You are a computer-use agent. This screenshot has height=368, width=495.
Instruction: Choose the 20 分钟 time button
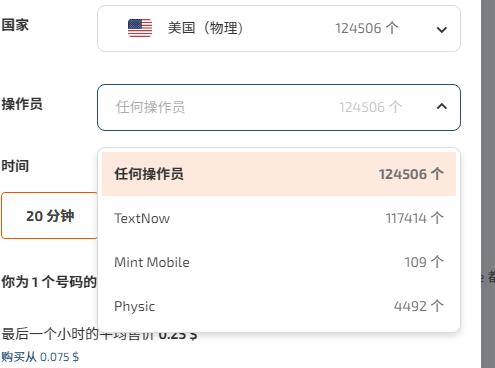click(50, 216)
